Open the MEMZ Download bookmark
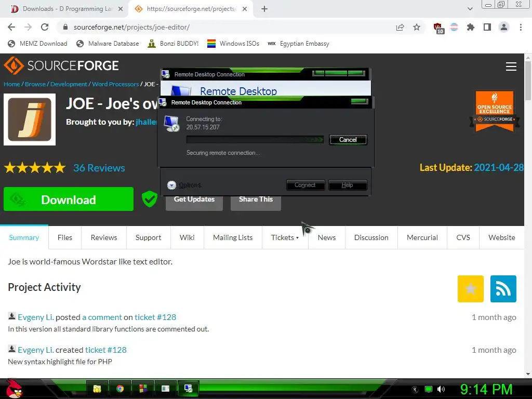Viewport: 532px width, 399px height. tap(37, 44)
